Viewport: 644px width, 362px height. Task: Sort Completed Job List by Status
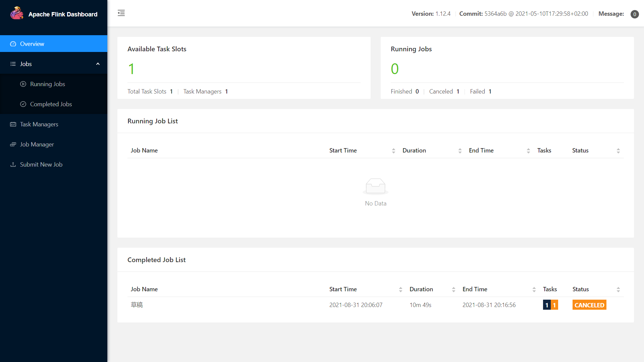pyautogui.click(x=618, y=290)
